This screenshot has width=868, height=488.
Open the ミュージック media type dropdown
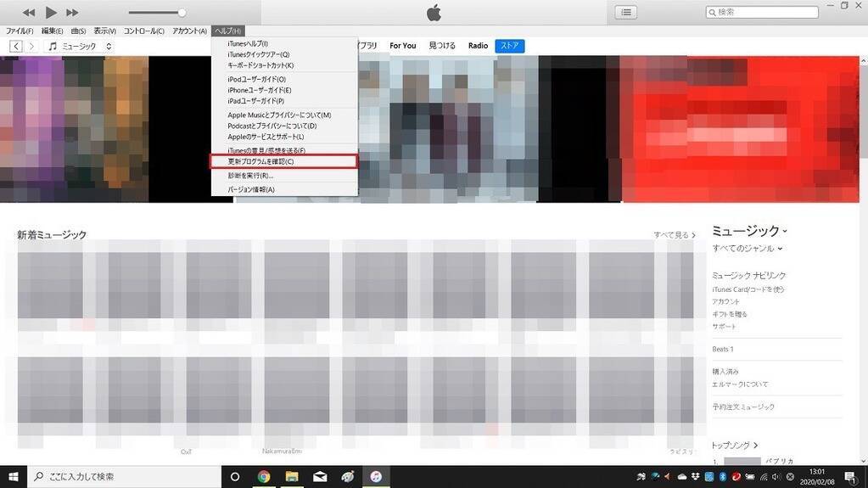point(80,47)
